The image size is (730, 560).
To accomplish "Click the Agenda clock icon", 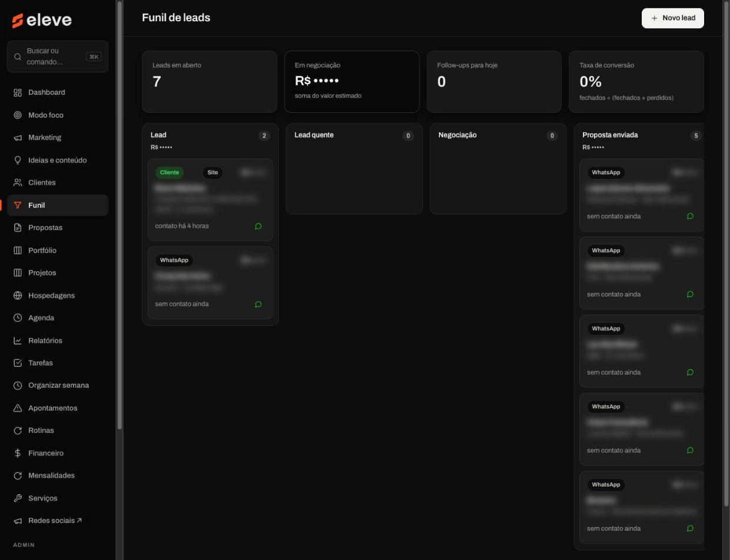I will (x=18, y=318).
